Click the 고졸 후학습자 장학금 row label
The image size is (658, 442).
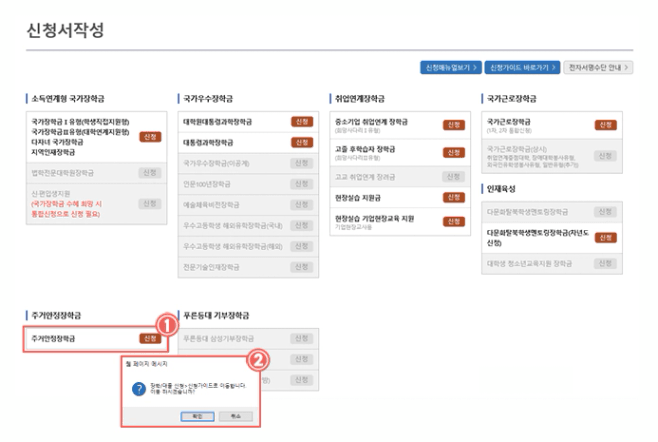pos(365,149)
